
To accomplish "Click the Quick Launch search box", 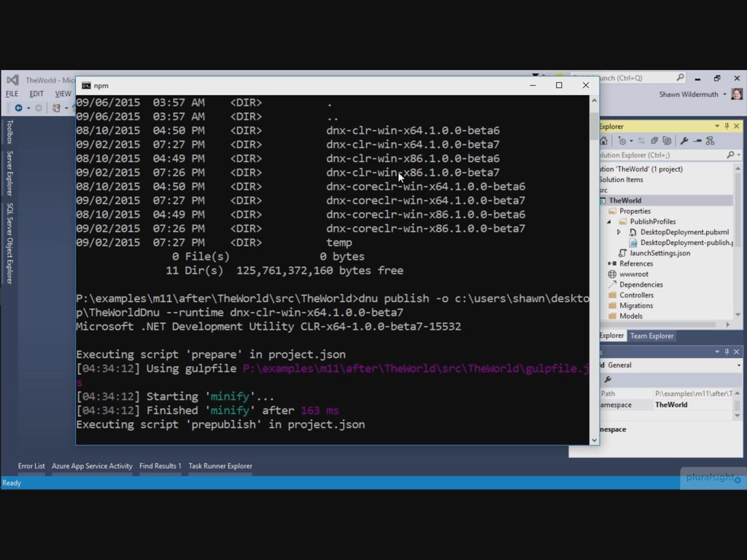I will [627, 77].
